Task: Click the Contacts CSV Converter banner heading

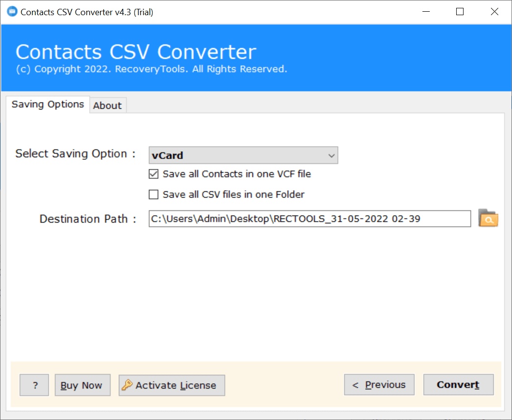Action: tap(136, 52)
